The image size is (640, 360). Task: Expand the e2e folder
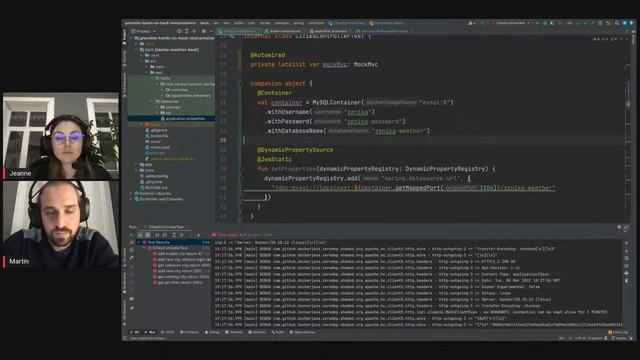click(137, 164)
